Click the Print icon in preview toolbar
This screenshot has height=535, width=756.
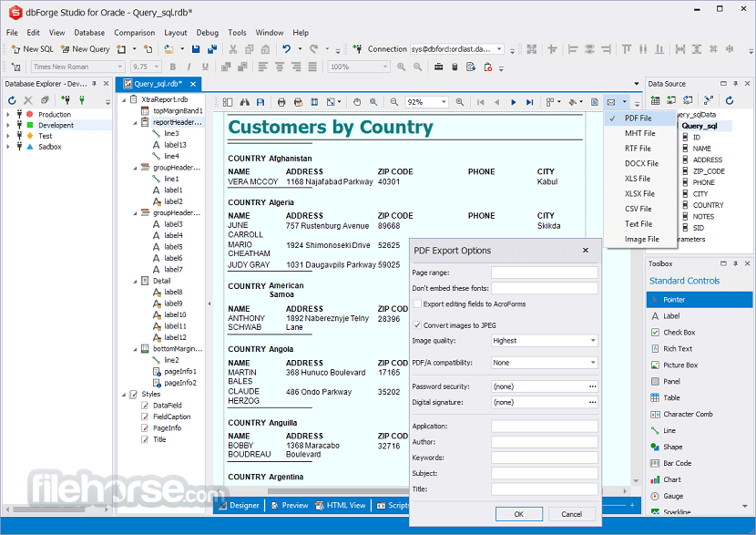point(281,102)
